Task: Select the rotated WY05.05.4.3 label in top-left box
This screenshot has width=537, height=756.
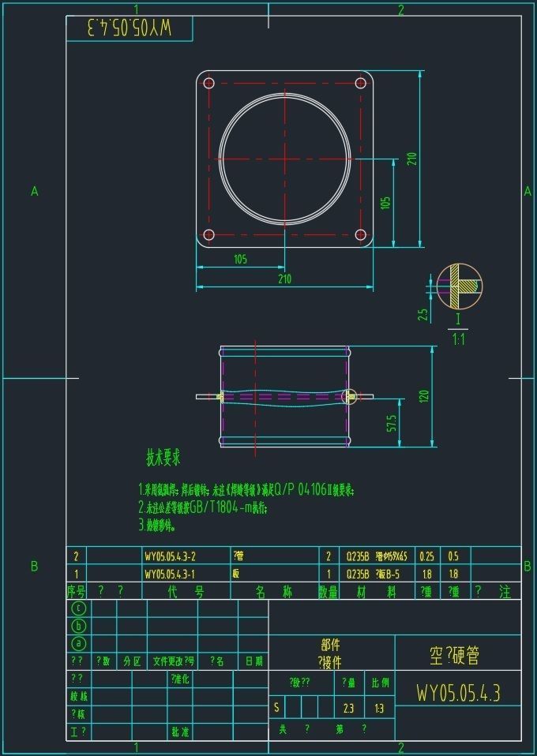Action: (x=130, y=28)
